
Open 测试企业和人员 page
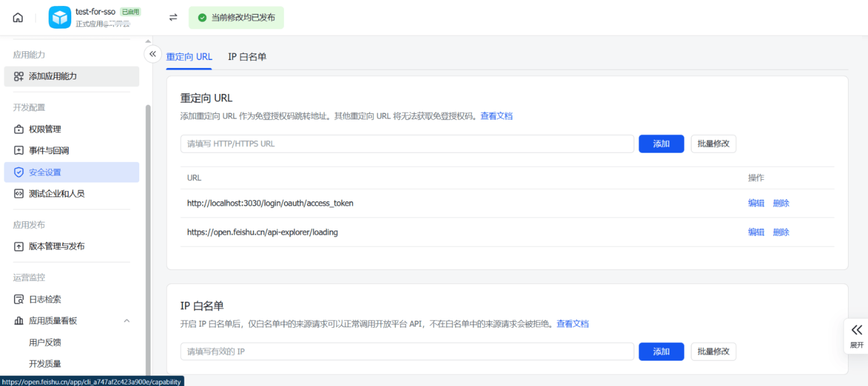click(57, 194)
